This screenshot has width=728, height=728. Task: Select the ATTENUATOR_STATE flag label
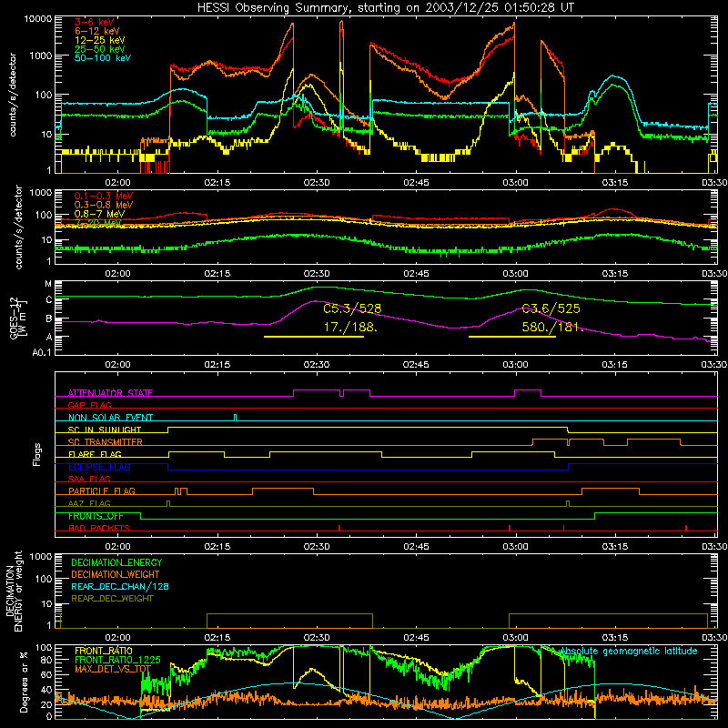[x=110, y=393]
